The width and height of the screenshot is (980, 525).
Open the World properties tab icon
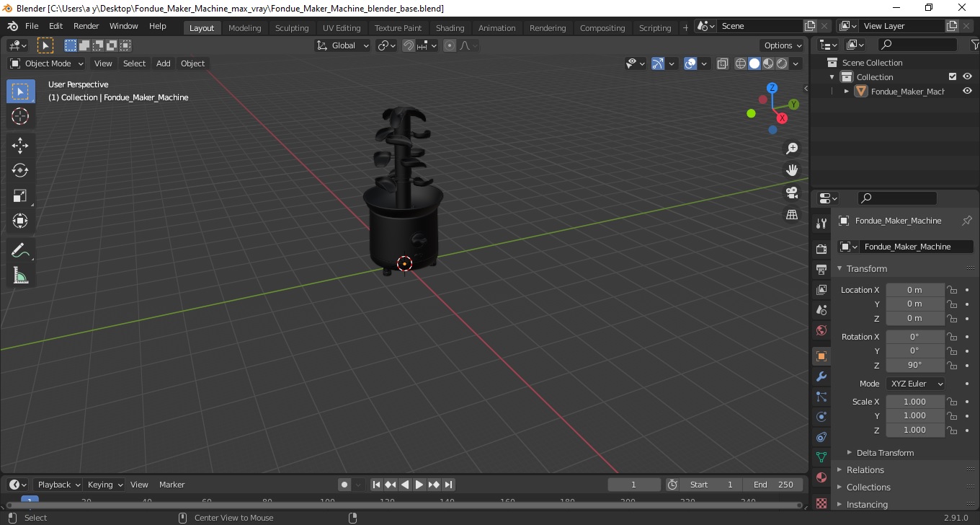point(821,330)
